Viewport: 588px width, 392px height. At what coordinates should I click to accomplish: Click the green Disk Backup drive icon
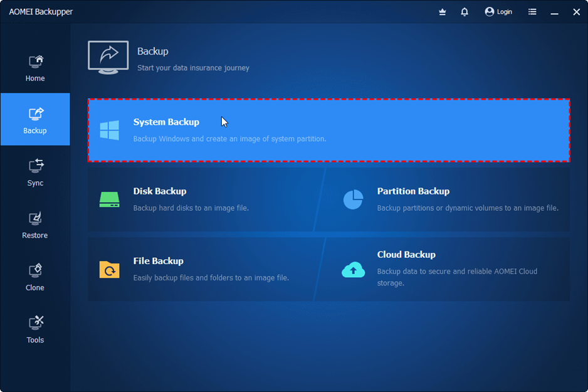[109, 199]
